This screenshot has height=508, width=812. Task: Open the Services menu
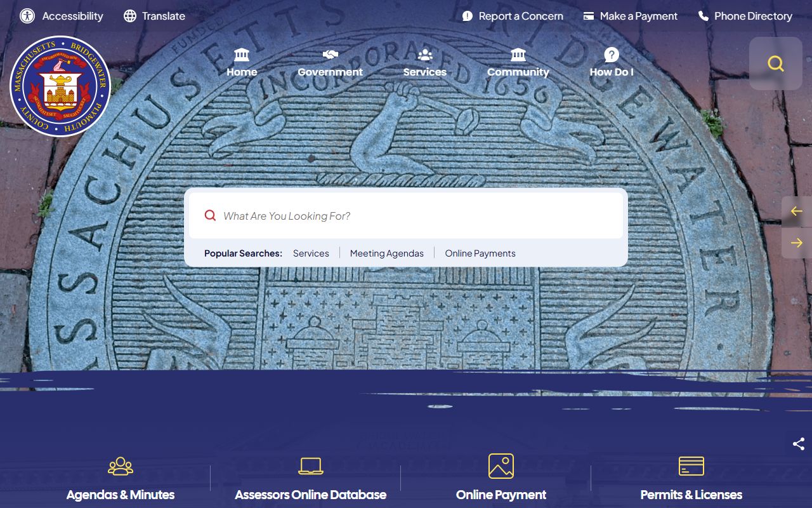(425, 63)
